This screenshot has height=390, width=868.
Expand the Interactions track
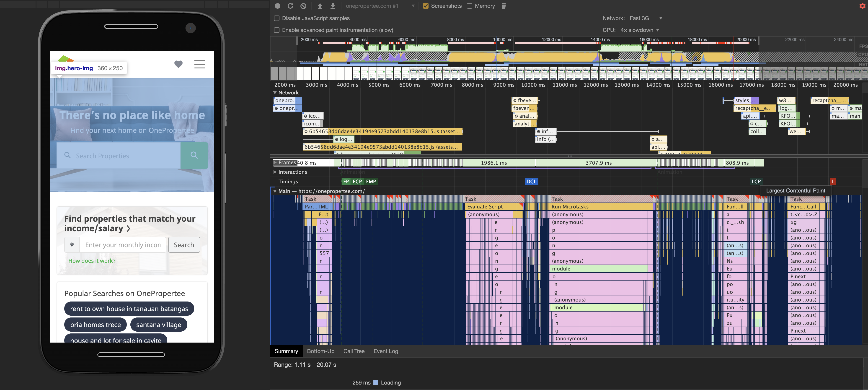pos(275,172)
